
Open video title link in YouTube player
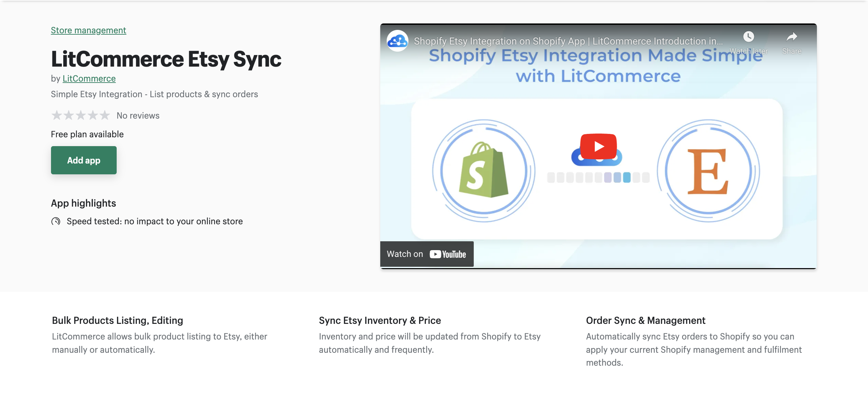pos(568,41)
